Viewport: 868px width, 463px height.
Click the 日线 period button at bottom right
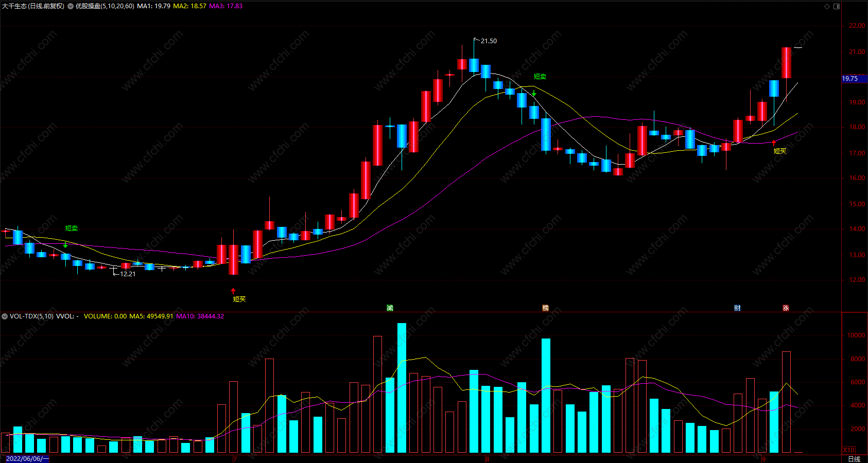click(854, 459)
